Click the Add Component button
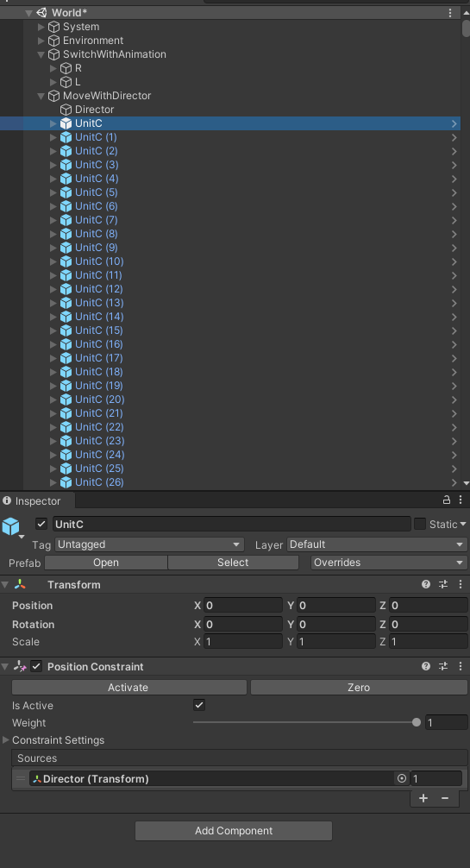Image resolution: width=470 pixels, height=868 pixels. click(234, 831)
